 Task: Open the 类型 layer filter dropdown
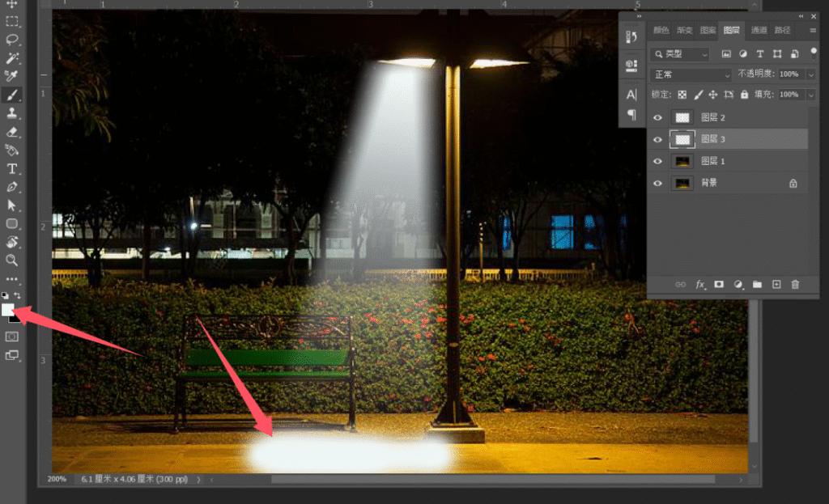(x=679, y=54)
